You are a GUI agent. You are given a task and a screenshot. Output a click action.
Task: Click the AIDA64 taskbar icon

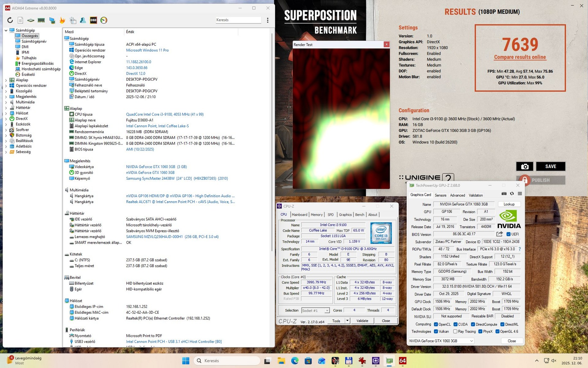click(x=403, y=361)
